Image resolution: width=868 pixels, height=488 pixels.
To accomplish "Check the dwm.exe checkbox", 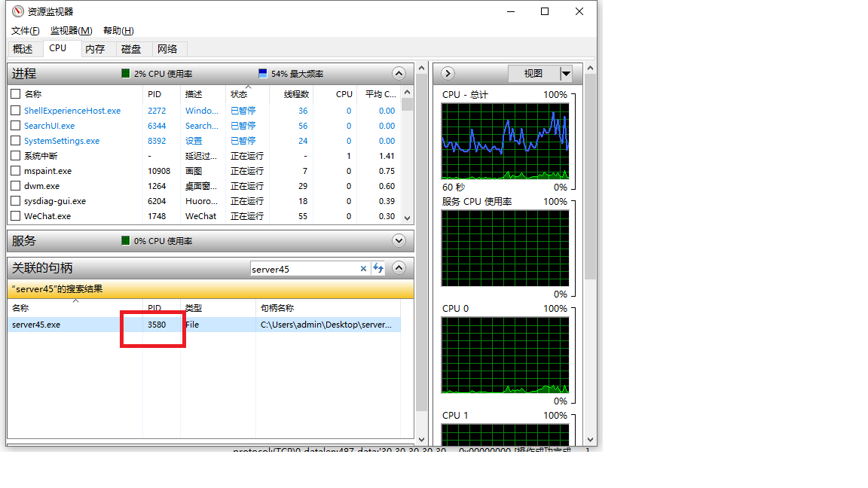I will [x=16, y=186].
